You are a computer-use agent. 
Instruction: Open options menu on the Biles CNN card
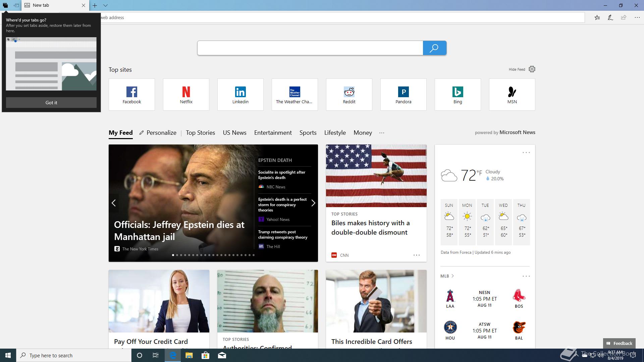click(x=417, y=255)
